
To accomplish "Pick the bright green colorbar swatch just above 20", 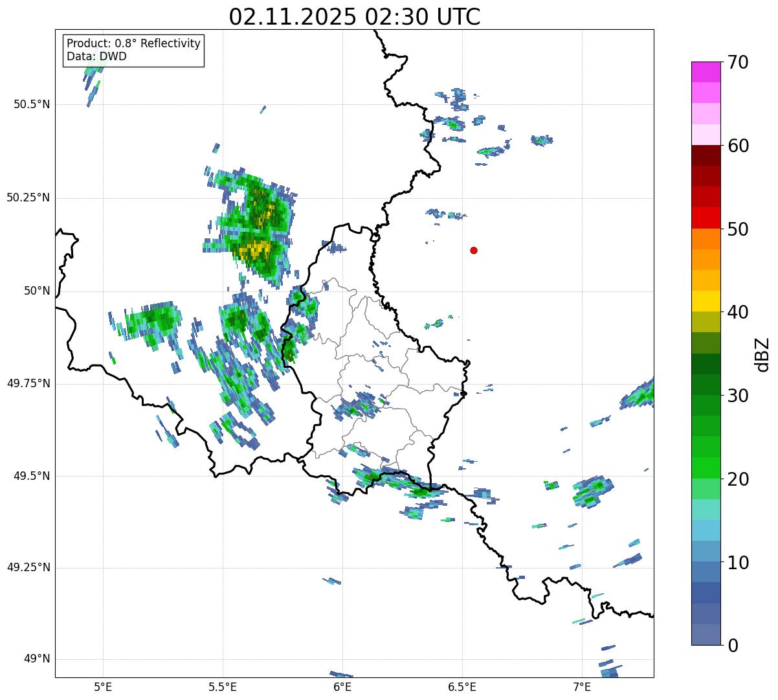I will pyautogui.click(x=706, y=468).
